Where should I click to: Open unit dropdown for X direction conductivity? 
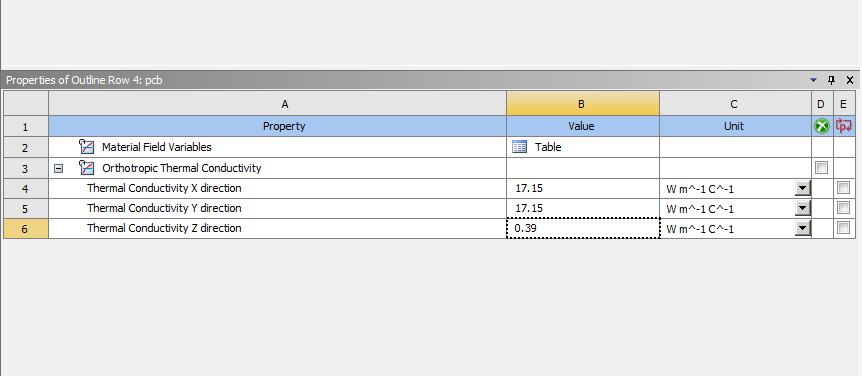click(x=803, y=189)
